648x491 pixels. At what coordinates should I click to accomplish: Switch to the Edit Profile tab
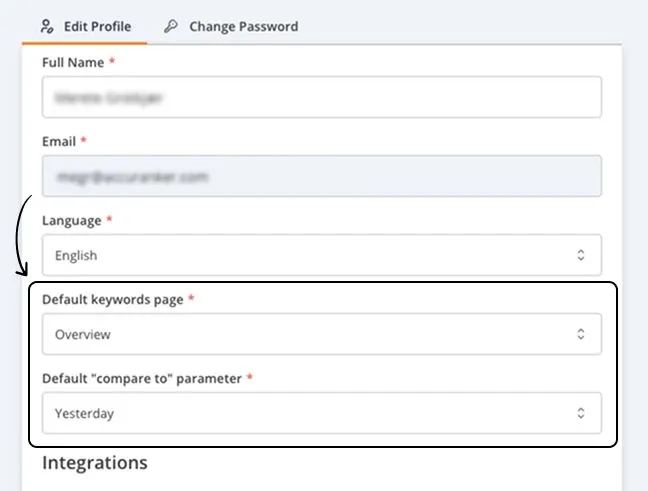[86, 27]
